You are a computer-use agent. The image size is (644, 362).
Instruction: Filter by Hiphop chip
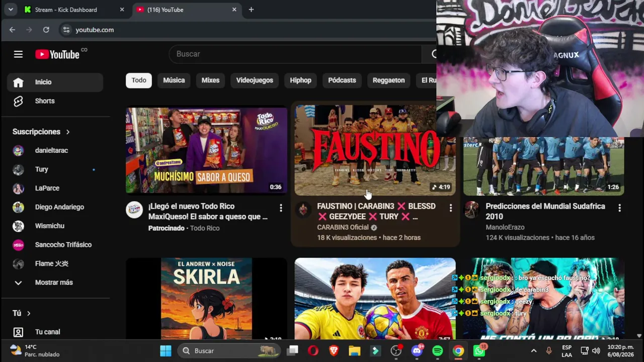pyautogui.click(x=301, y=80)
